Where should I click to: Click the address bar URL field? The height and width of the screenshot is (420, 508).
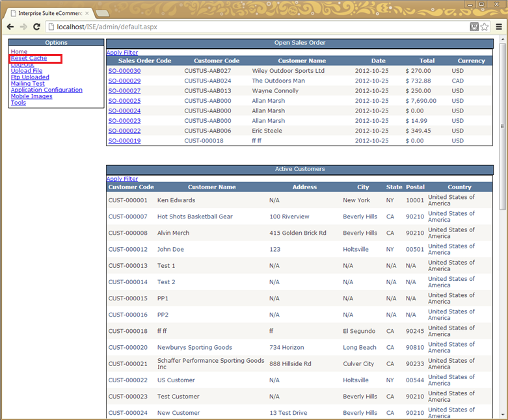(260, 27)
